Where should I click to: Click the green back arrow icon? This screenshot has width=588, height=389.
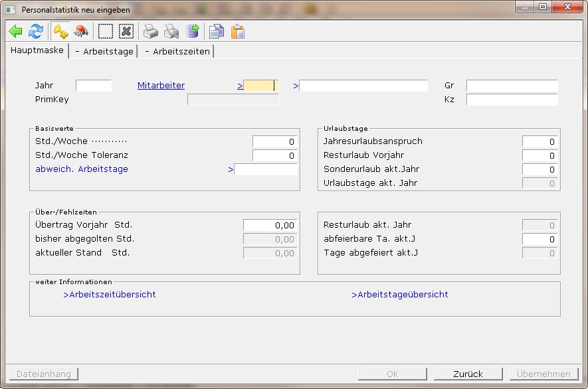click(x=16, y=31)
